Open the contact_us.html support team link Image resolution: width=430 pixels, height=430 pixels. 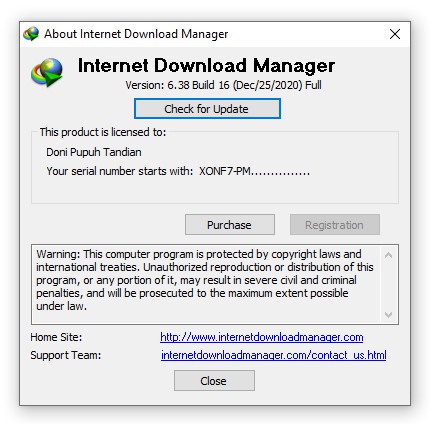(274, 355)
